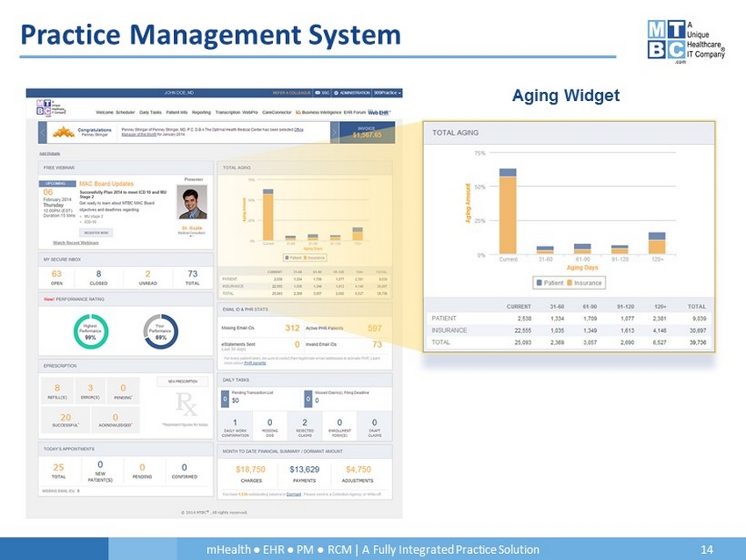Select the 20 Successful tile

coord(66,420)
